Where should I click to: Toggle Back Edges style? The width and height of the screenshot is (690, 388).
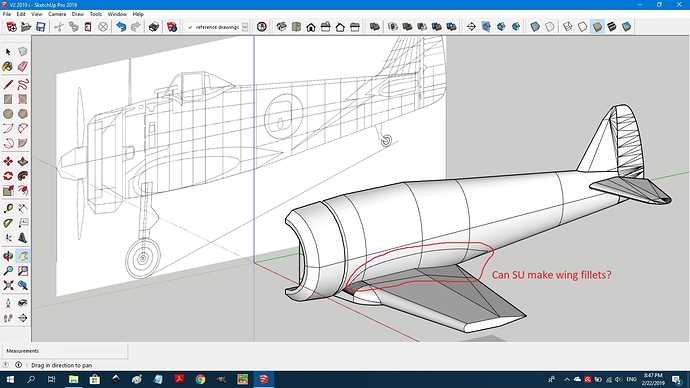[550, 27]
